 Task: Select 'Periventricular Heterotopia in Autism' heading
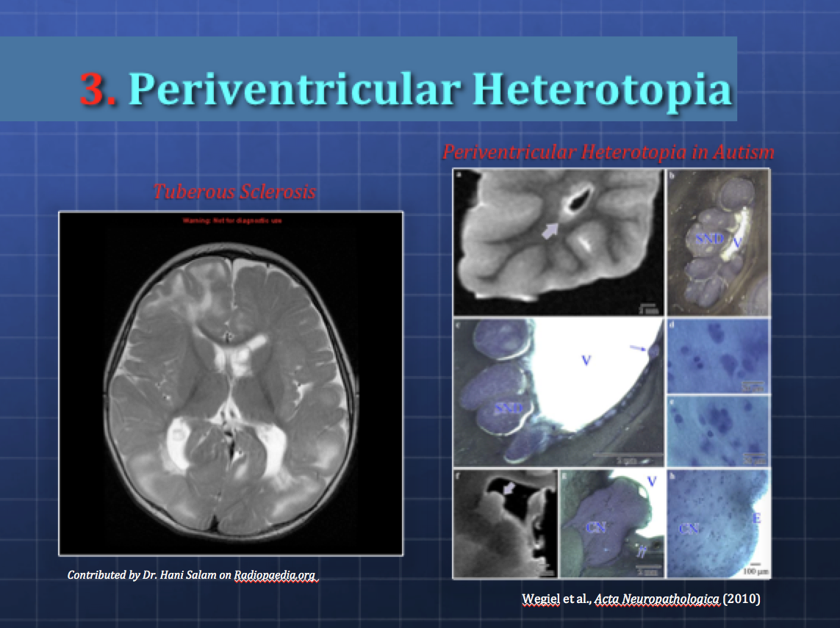[608, 152]
